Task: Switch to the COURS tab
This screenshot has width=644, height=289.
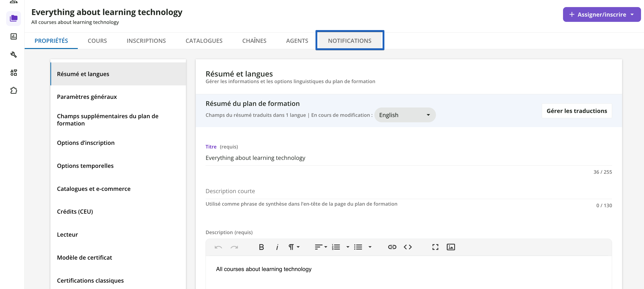Action: [97, 41]
